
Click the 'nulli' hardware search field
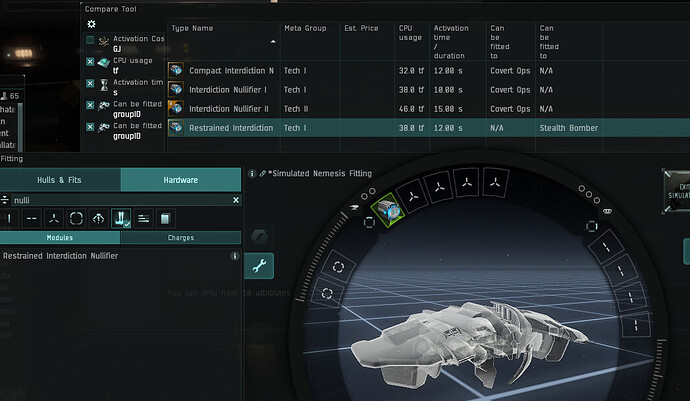pyautogui.click(x=121, y=200)
